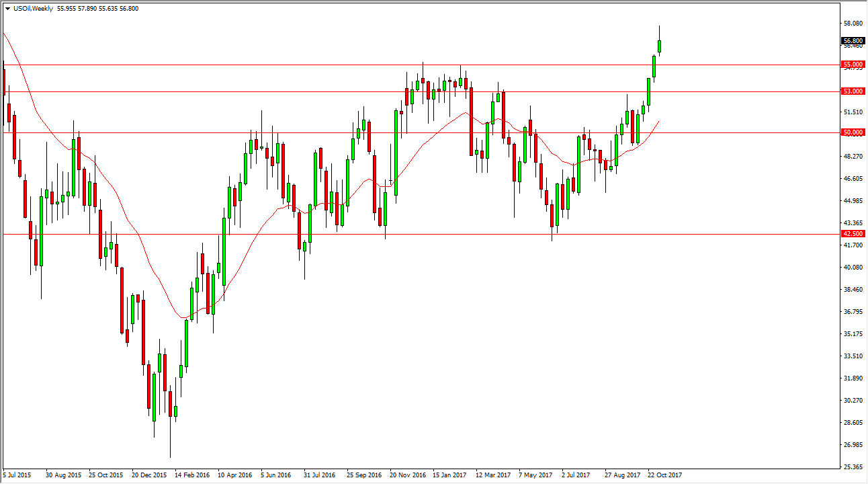Select the 55.000 red resistance price tag
The height and width of the screenshot is (484, 868).
point(852,64)
